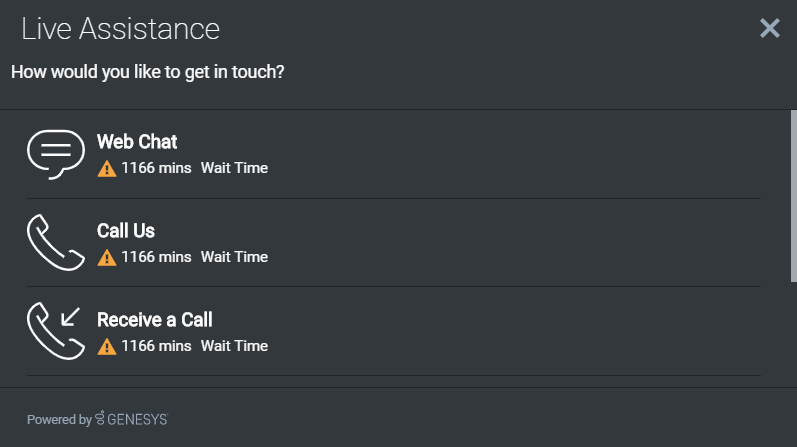Click the 1166 mins value under Receive a Call
Screen dimensions: 797x447
point(156,346)
